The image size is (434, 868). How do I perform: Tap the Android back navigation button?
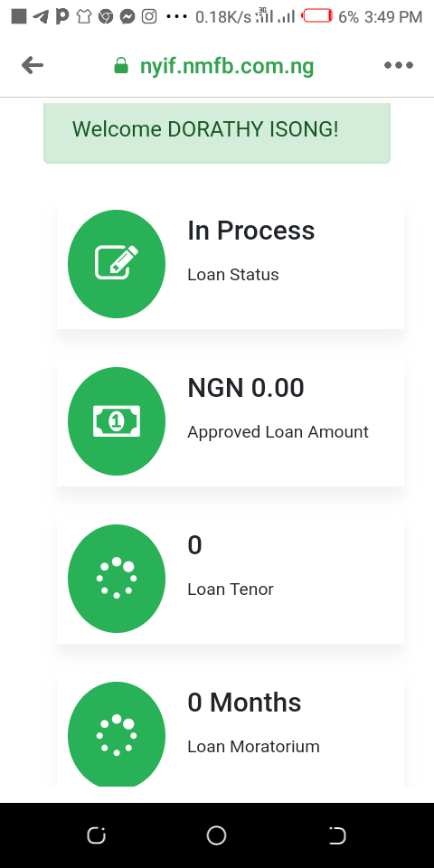(337, 835)
